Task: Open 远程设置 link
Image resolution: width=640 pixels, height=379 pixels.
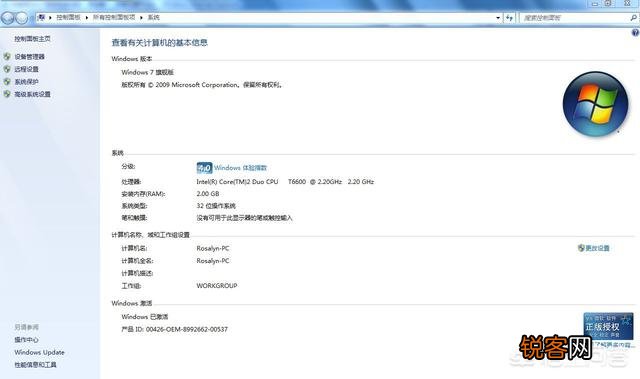Action: [x=27, y=69]
